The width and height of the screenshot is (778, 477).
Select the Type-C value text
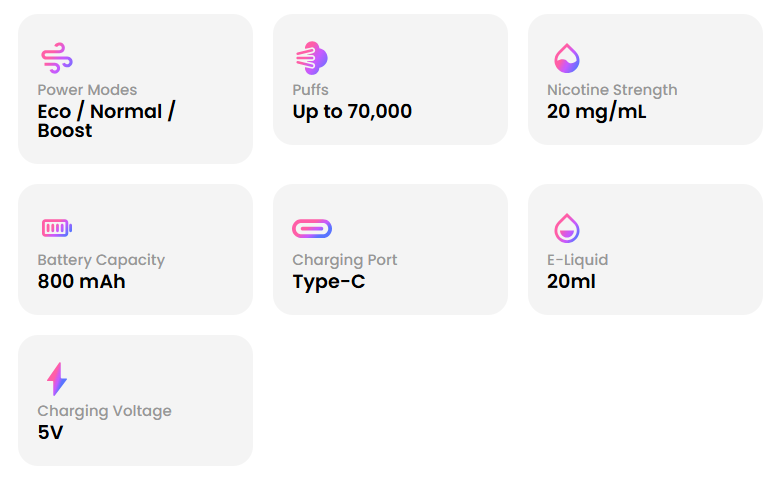(x=329, y=282)
